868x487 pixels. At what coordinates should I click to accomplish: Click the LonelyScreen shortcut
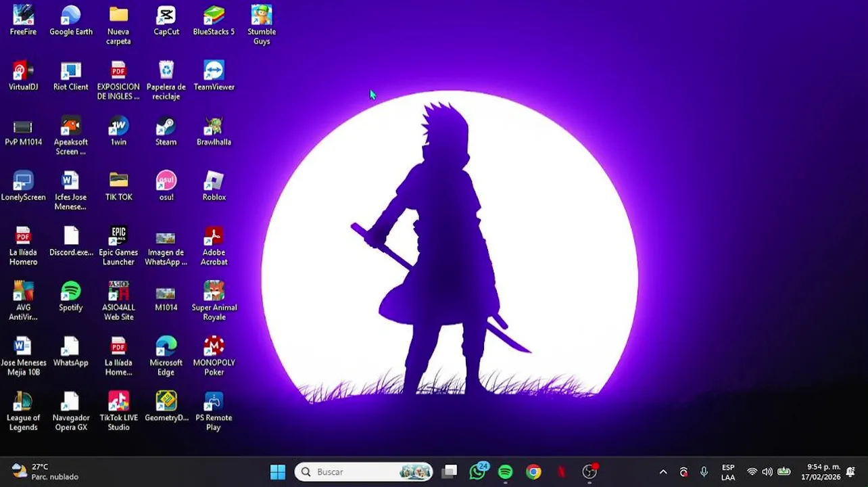(23, 186)
